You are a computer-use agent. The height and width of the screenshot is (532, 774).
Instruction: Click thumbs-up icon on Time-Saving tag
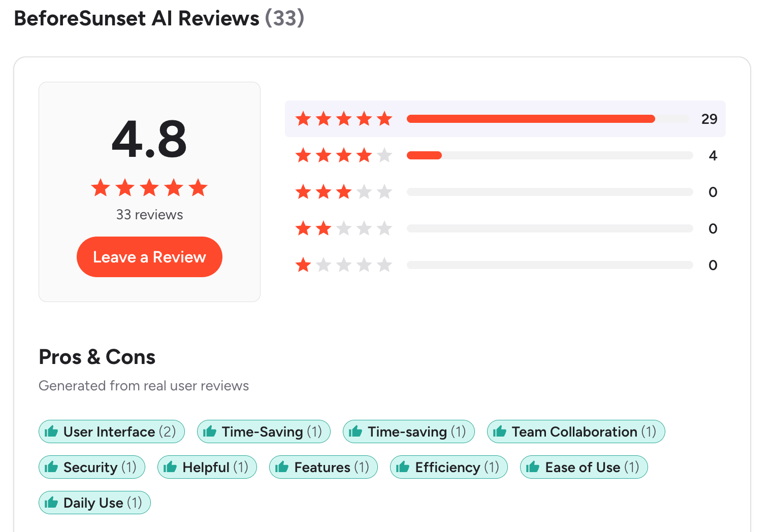click(210, 431)
